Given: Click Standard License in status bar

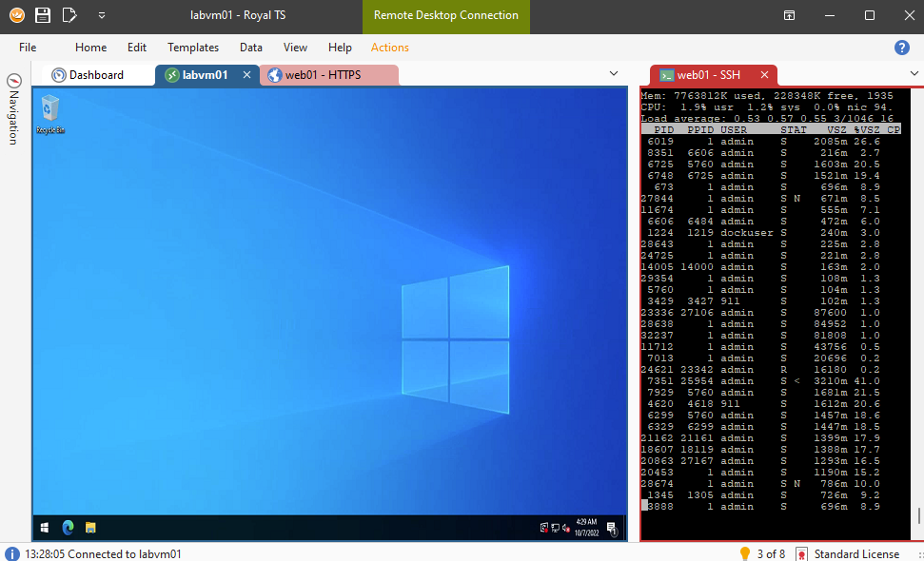Looking at the screenshot, I should tap(856, 553).
